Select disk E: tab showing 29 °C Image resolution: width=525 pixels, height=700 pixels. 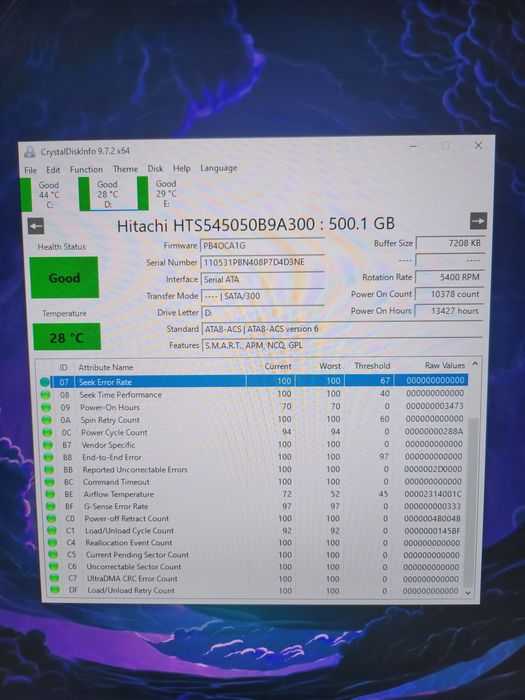159,193
